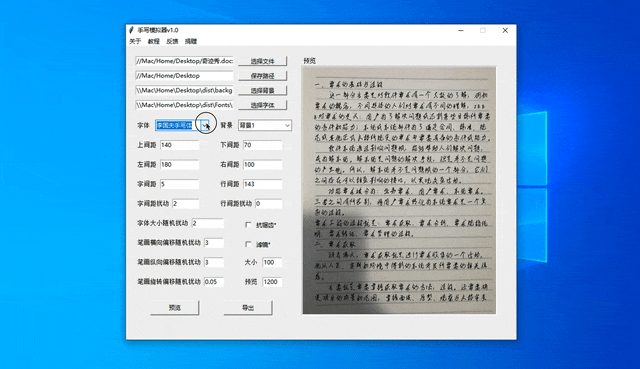Click the 笔画旋转偏移随机扰动 field showing 0.05
The height and width of the screenshot is (369, 640).
tap(214, 282)
